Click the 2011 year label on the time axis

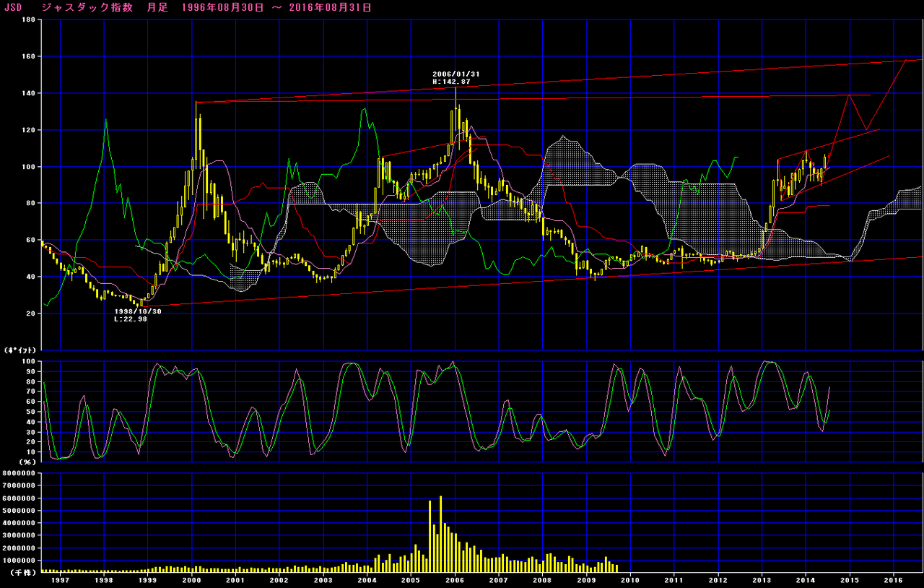[x=674, y=579]
